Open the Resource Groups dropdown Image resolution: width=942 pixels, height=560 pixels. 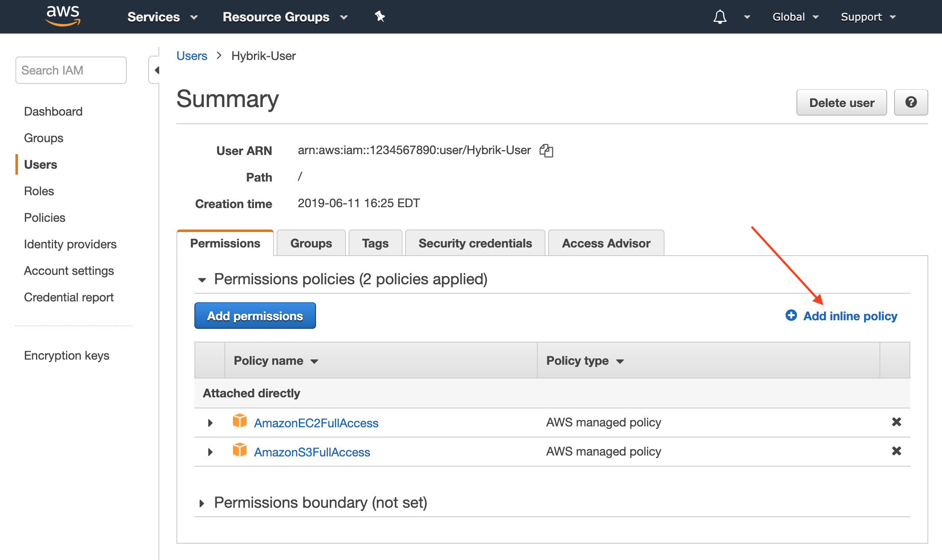point(285,17)
